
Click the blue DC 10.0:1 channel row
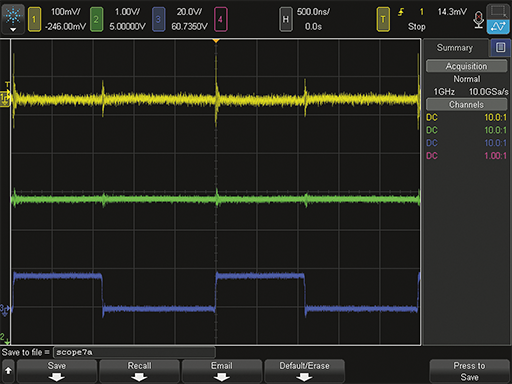(x=466, y=143)
